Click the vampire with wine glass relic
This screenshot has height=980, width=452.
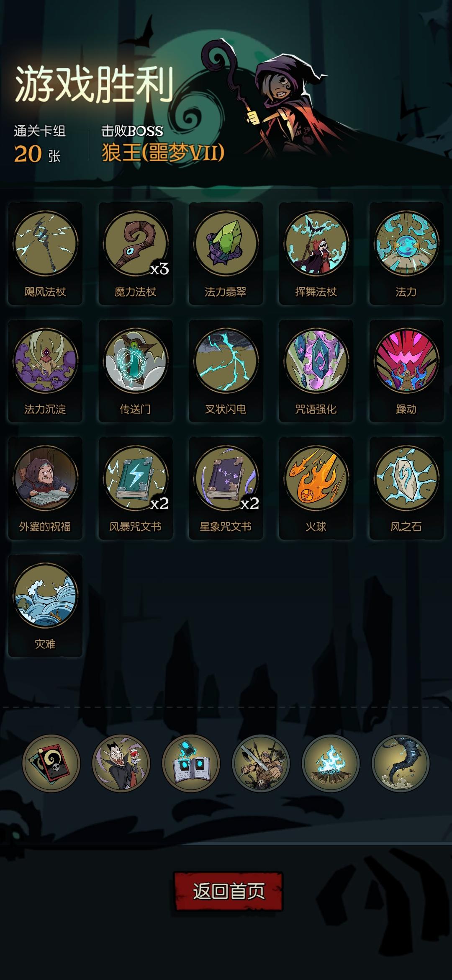(x=121, y=763)
